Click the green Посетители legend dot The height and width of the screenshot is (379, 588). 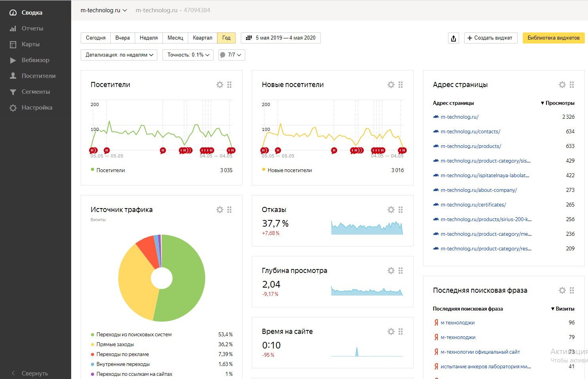[x=93, y=170]
